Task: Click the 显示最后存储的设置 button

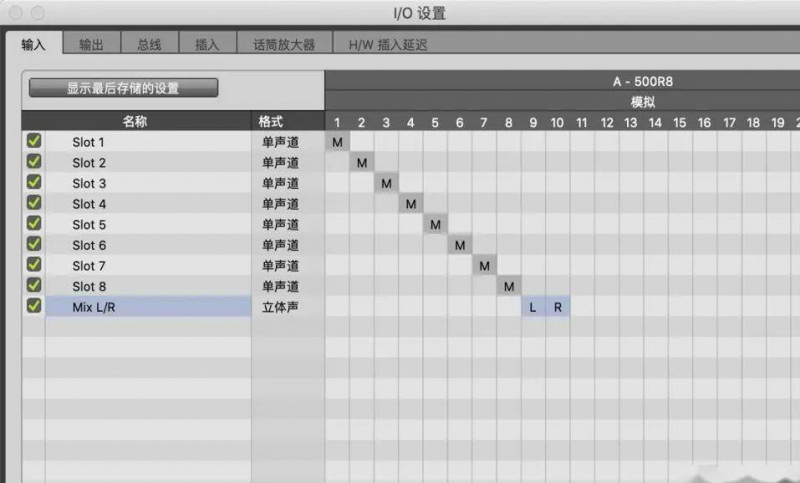Action: [x=123, y=88]
